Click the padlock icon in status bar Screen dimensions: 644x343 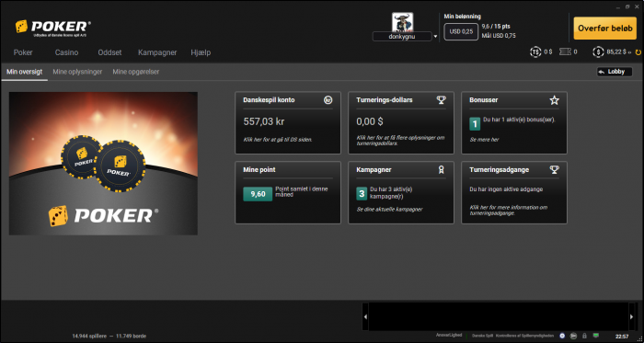584,336
